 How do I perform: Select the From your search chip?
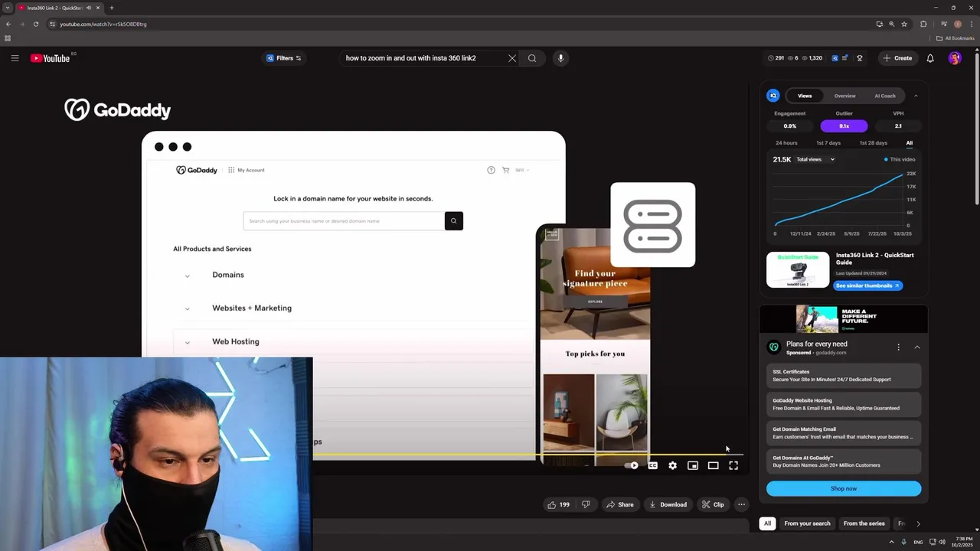click(x=807, y=523)
